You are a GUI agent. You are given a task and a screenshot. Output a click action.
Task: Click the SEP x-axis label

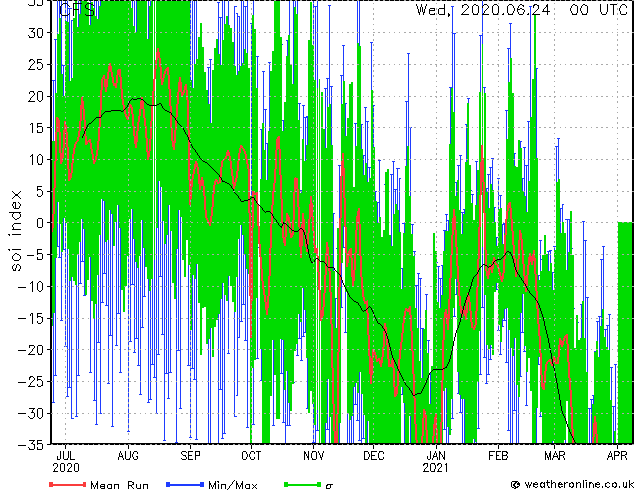click(190, 456)
